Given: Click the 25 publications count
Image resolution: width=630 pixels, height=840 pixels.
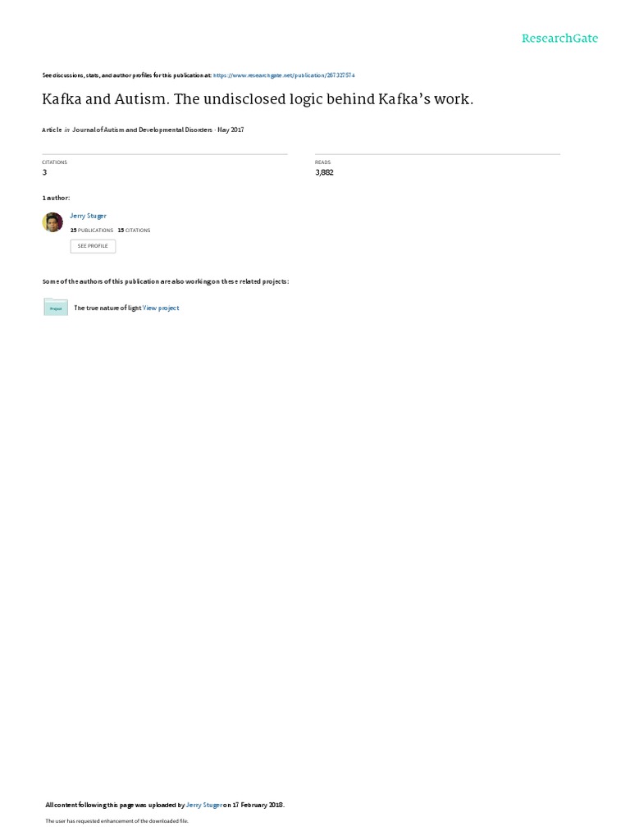Looking at the screenshot, I should (x=92, y=231).
